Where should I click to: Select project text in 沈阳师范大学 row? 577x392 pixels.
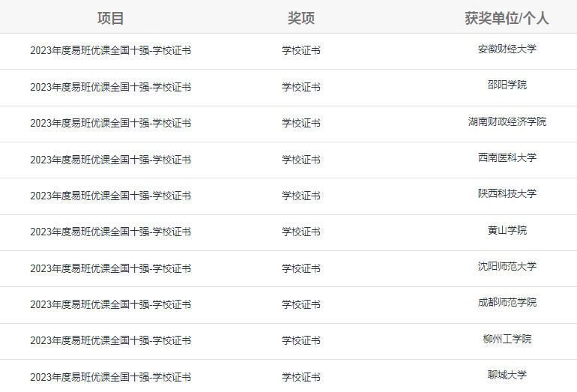click(x=110, y=268)
